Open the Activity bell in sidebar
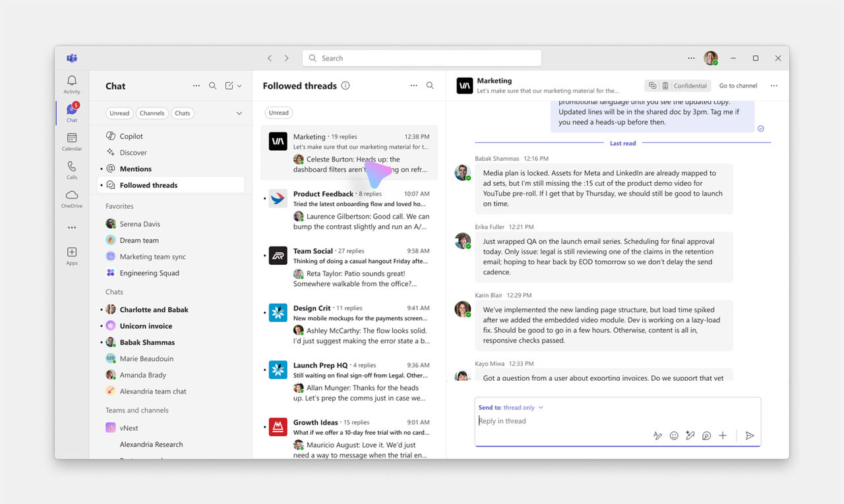This screenshot has width=844, height=504. click(72, 84)
